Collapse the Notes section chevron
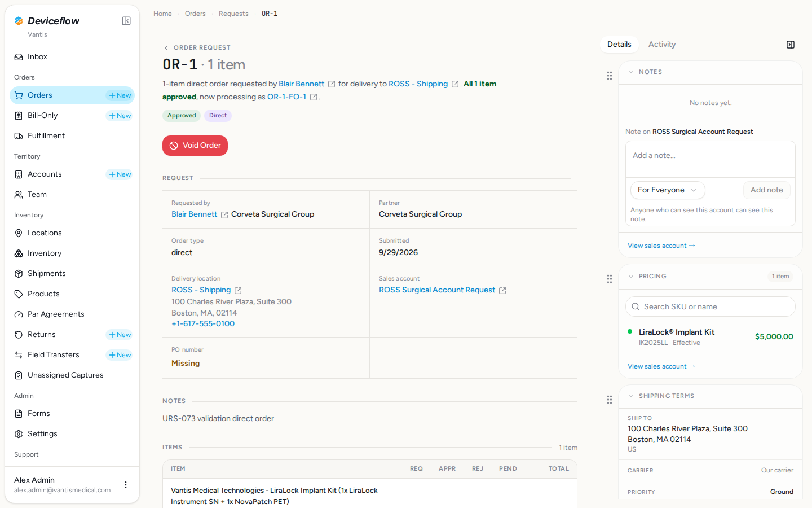The height and width of the screenshot is (508, 812). coord(631,72)
